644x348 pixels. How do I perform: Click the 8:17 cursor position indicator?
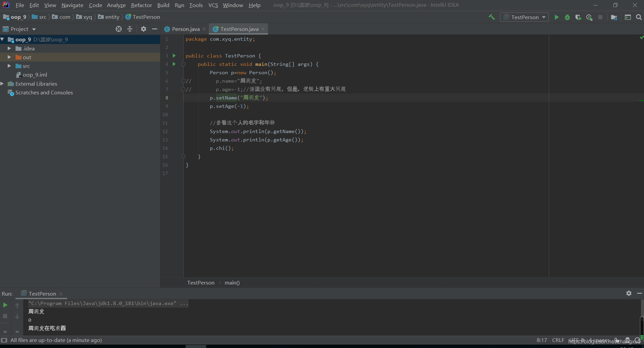541,340
